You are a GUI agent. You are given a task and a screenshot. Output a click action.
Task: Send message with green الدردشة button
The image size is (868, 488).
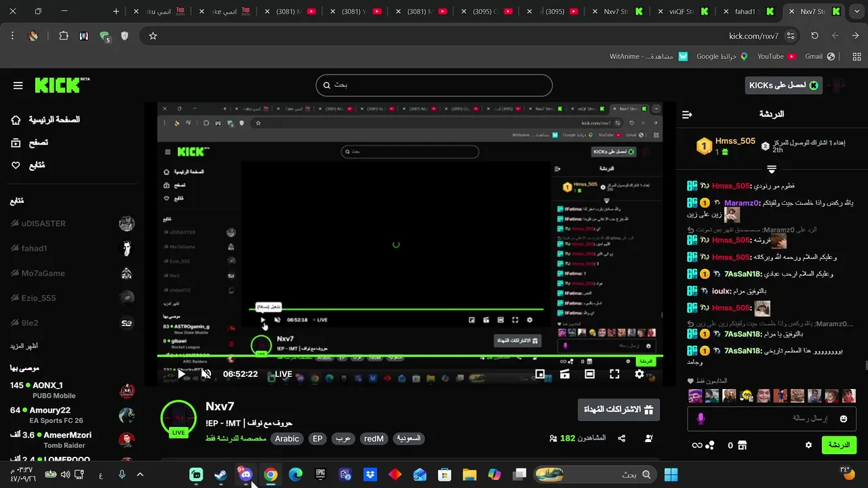pos(839,445)
